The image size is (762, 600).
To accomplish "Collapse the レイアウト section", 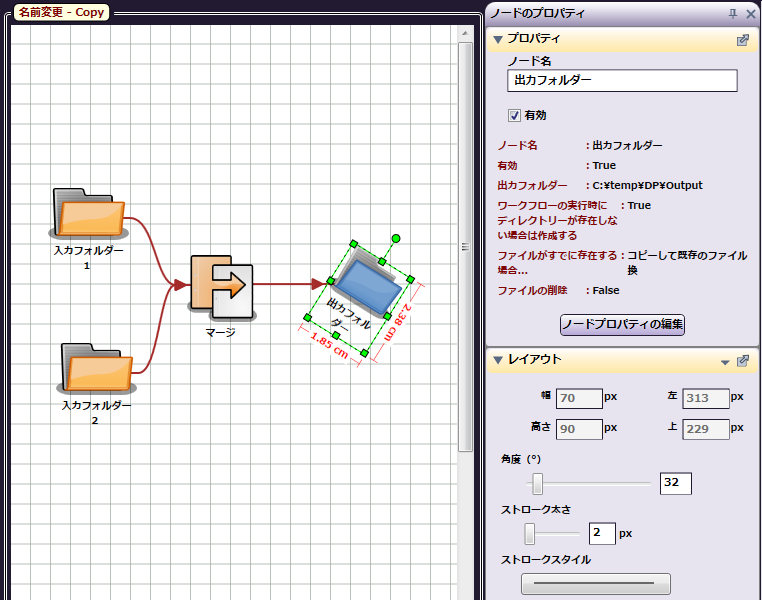I will coord(498,360).
